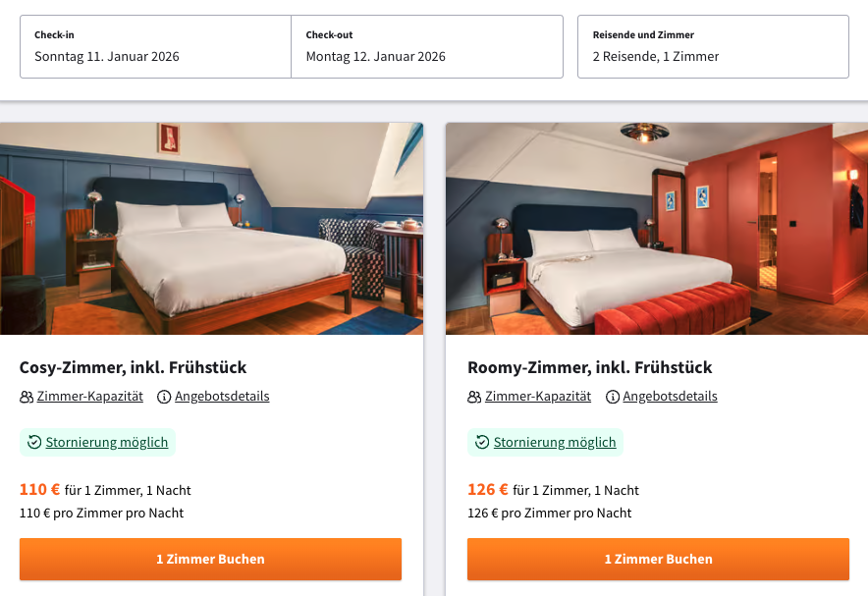Click the Cosy-Zimmer capacity people icon
Viewport: 868px width, 596px height.
tap(27, 397)
